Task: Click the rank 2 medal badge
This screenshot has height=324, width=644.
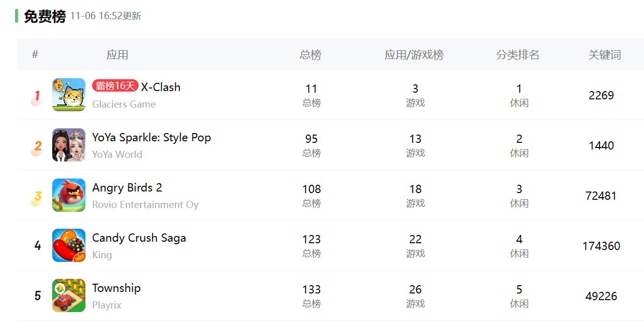Action: [x=37, y=147]
